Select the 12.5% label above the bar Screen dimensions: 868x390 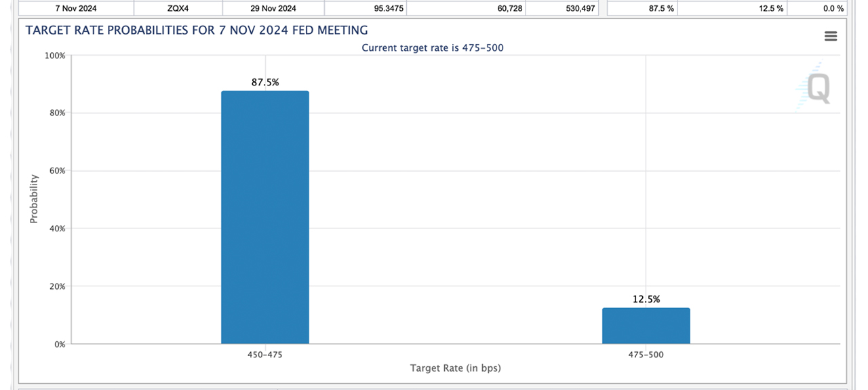646,299
